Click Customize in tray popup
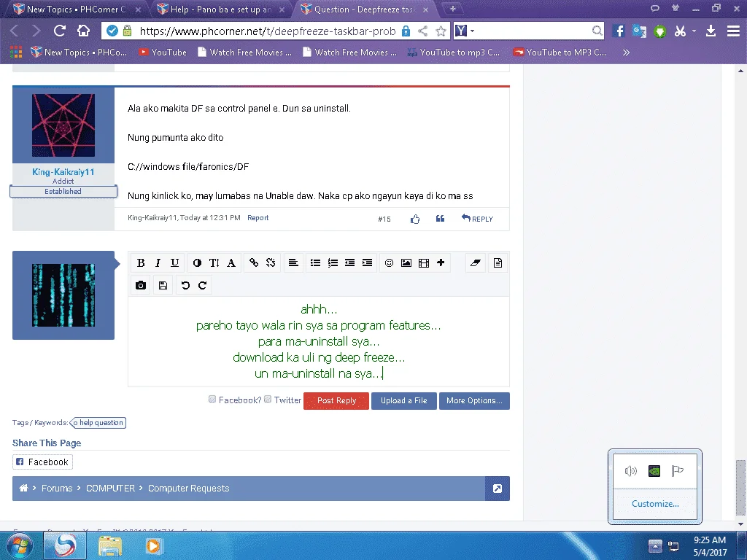The image size is (747, 560). 655,504
